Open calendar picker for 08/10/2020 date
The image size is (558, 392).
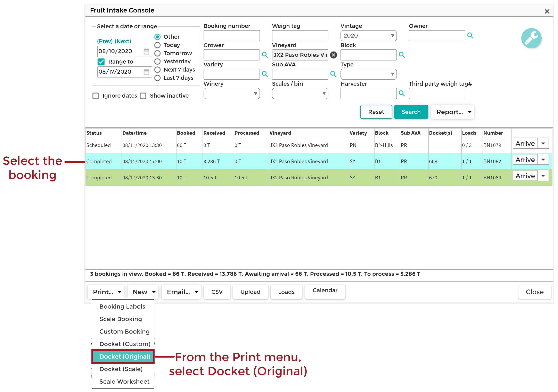point(146,51)
